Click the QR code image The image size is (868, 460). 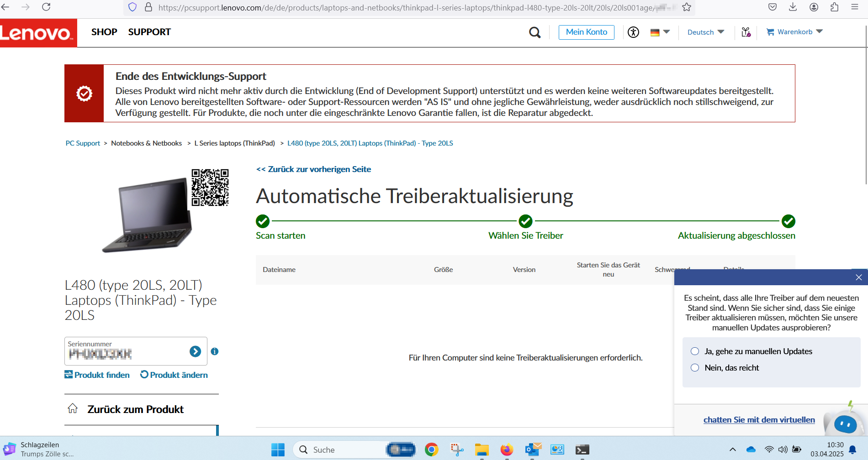(x=210, y=188)
